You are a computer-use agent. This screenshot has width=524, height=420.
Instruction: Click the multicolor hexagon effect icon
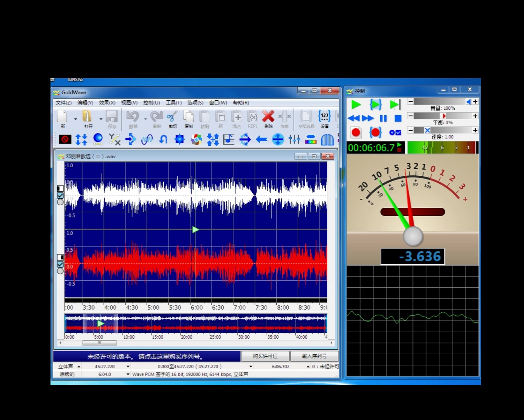(x=196, y=139)
